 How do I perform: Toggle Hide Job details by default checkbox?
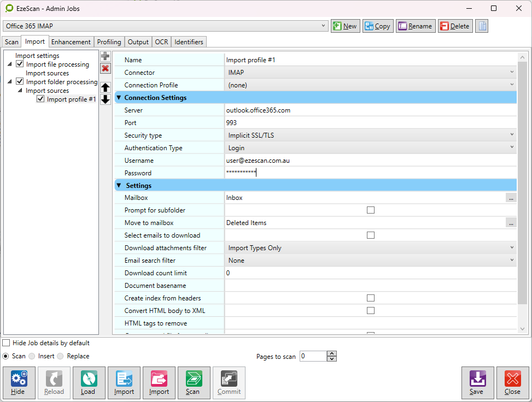point(6,343)
